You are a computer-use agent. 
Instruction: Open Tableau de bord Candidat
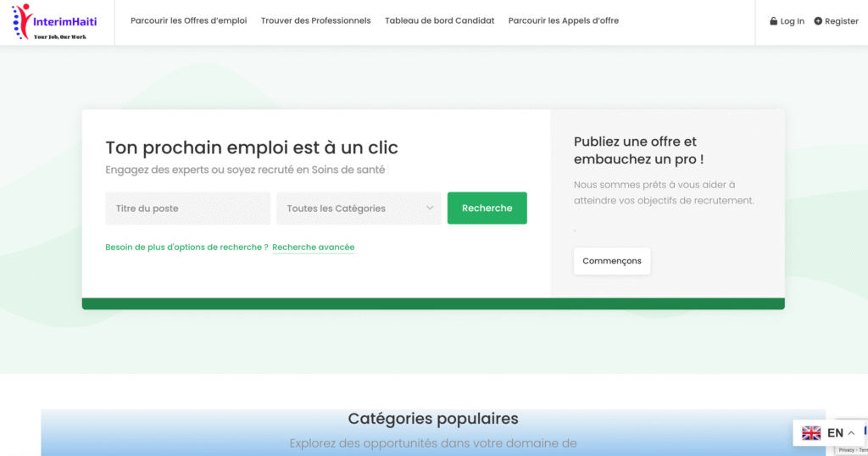pos(439,21)
